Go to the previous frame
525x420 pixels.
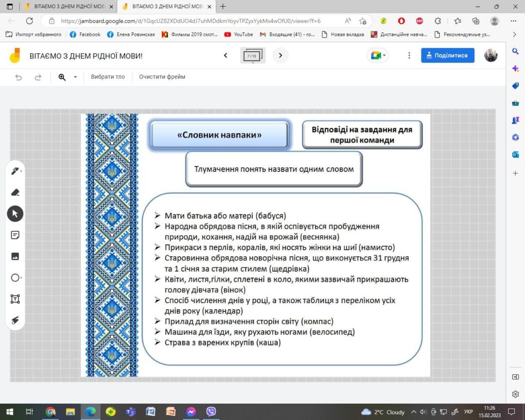(x=226, y=55)
